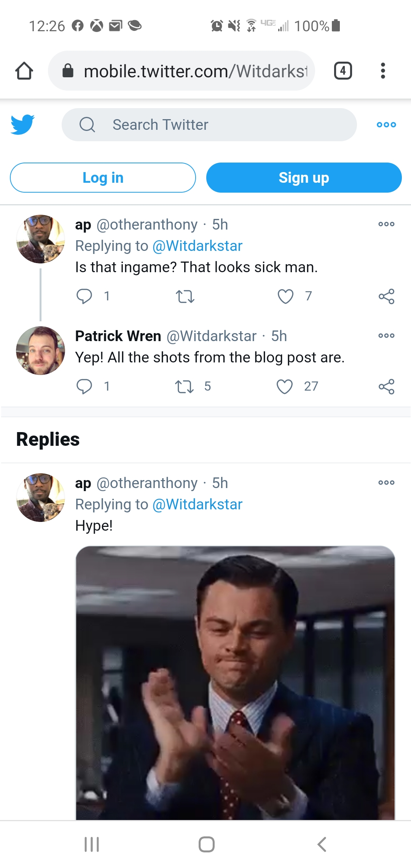This screenshot has height=868, width=411.
Task: Open Chrome three-dot overflow menu
Action: pyautogui.click(x=383, y=71)
